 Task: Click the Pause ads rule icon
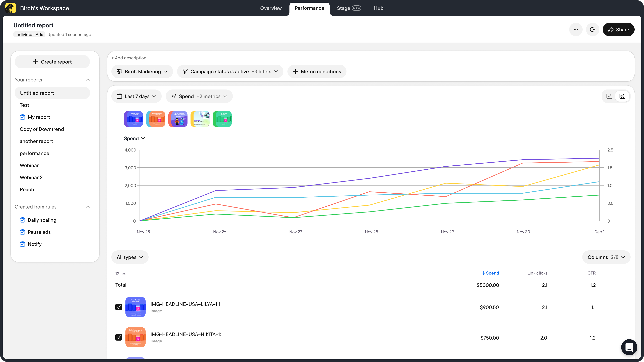tap(22, 232)
